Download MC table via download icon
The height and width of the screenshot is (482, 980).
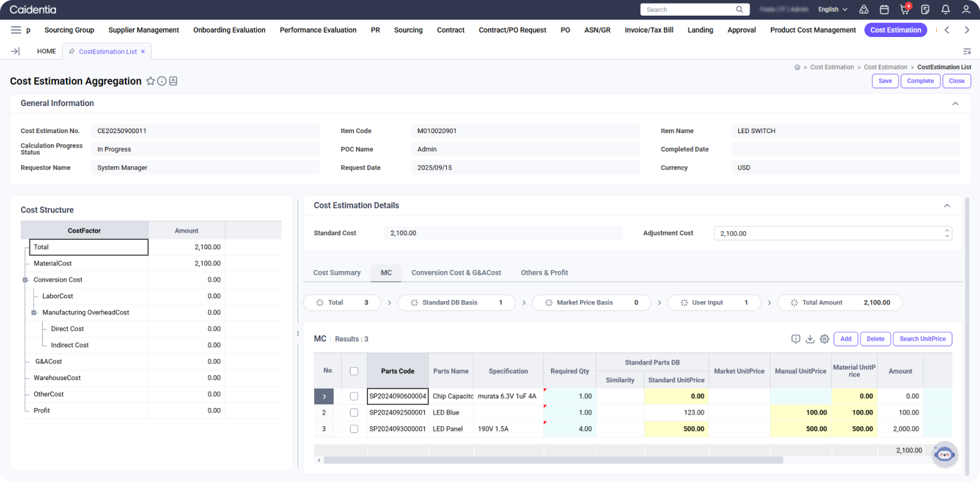810,339
